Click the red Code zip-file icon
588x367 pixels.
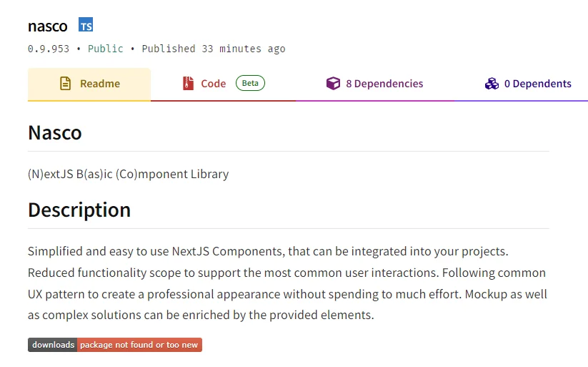tap(188, 83)
